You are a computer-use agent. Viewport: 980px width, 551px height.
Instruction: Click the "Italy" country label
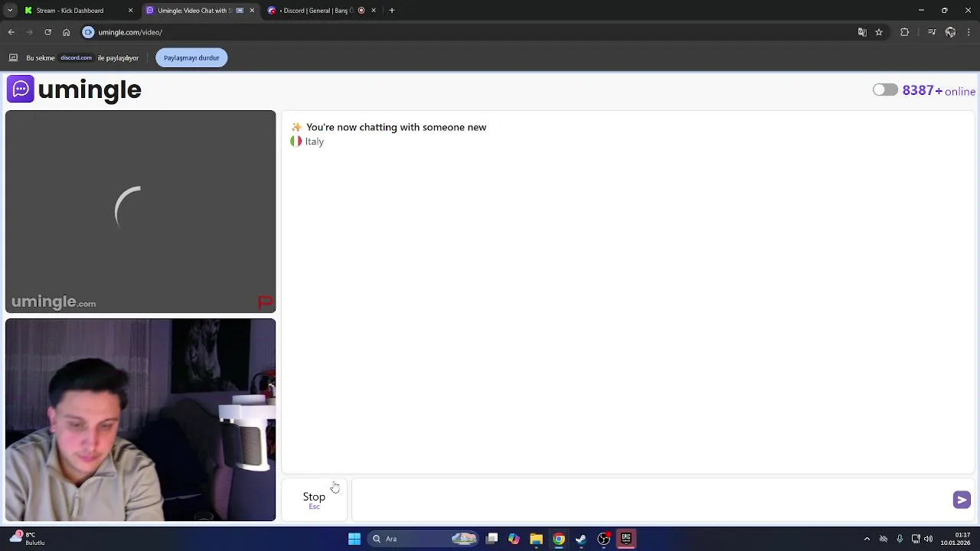(x=314, y=142)
